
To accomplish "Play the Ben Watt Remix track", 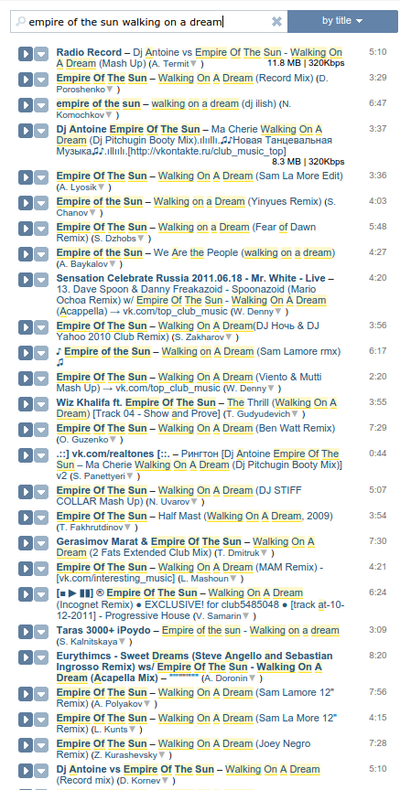I will click(25, 430).
